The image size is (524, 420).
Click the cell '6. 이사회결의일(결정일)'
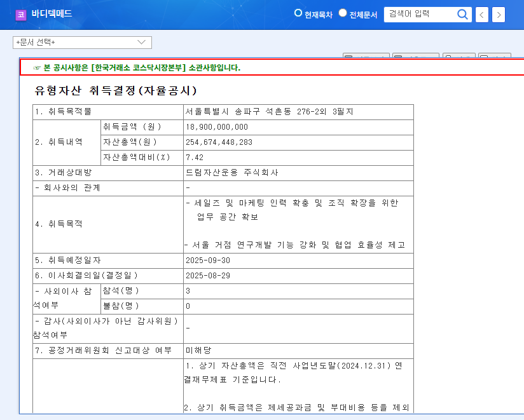(108, 276)
